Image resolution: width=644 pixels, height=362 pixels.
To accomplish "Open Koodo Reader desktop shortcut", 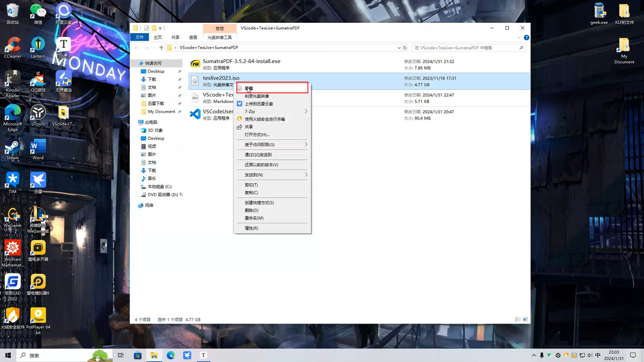I will [x=13, y=84].
